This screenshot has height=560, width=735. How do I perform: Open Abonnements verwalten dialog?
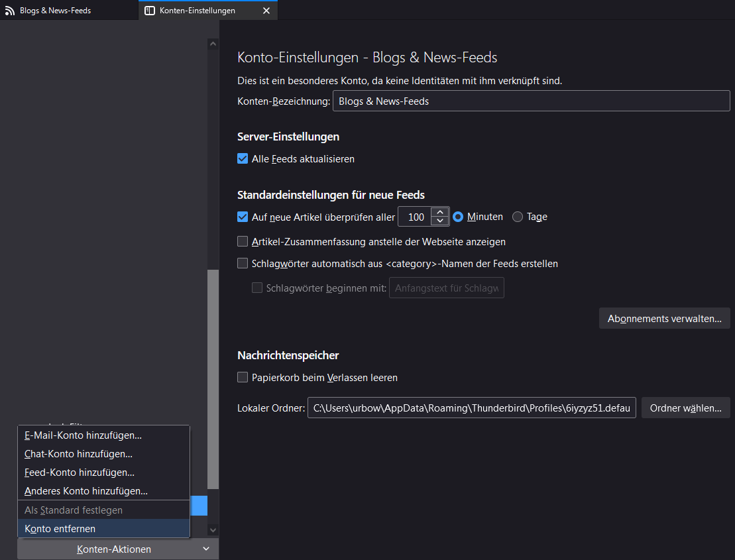click(x=664, y=318)
